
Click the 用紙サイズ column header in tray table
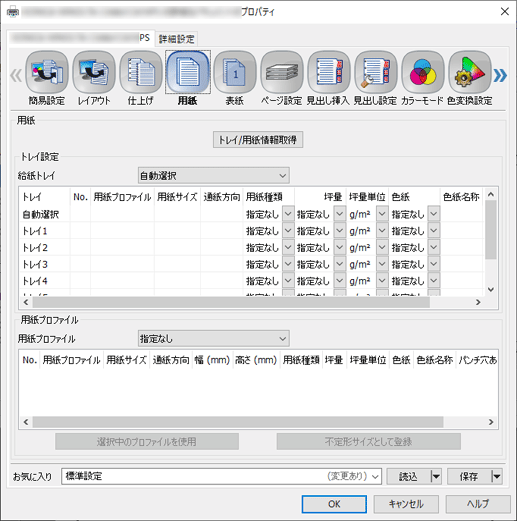click(177, 197)
